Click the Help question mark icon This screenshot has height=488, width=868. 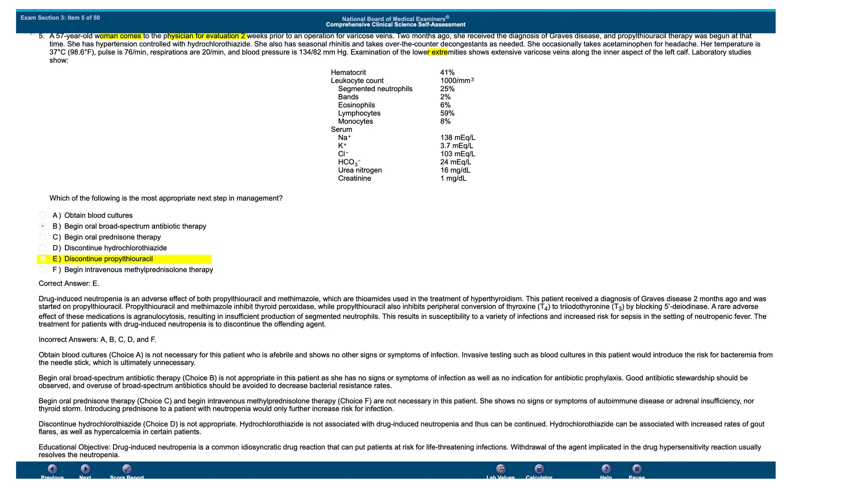pyautogui.click(x=606, y=469)
